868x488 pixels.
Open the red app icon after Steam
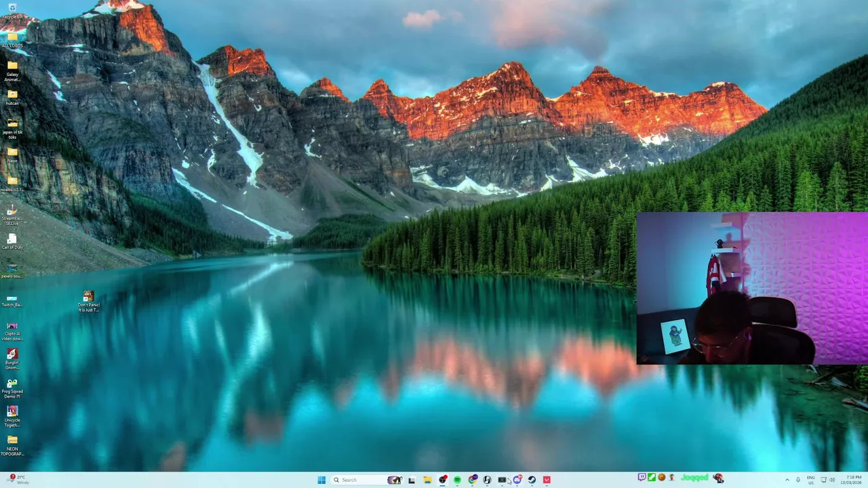547,480
